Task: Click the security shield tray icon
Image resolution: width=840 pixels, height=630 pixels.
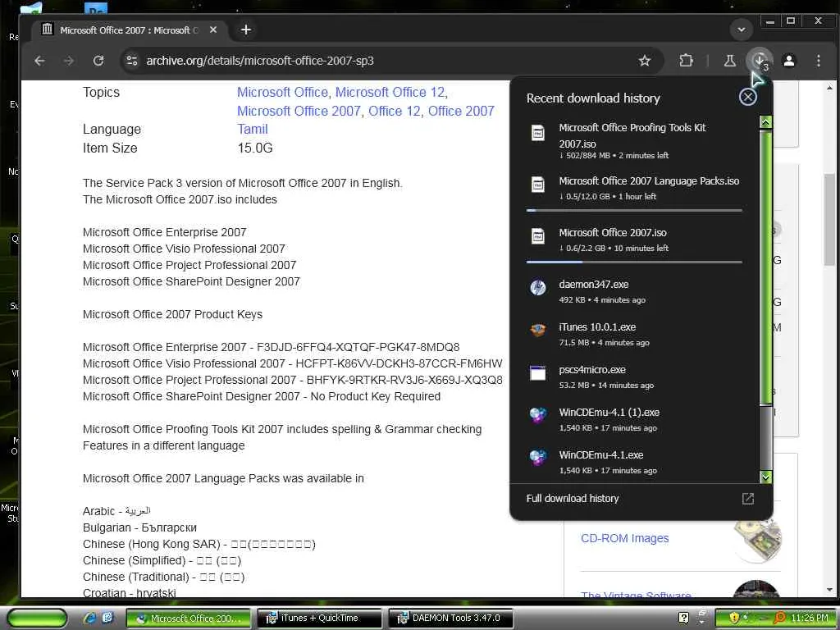Action: click(x=734, y=619)
